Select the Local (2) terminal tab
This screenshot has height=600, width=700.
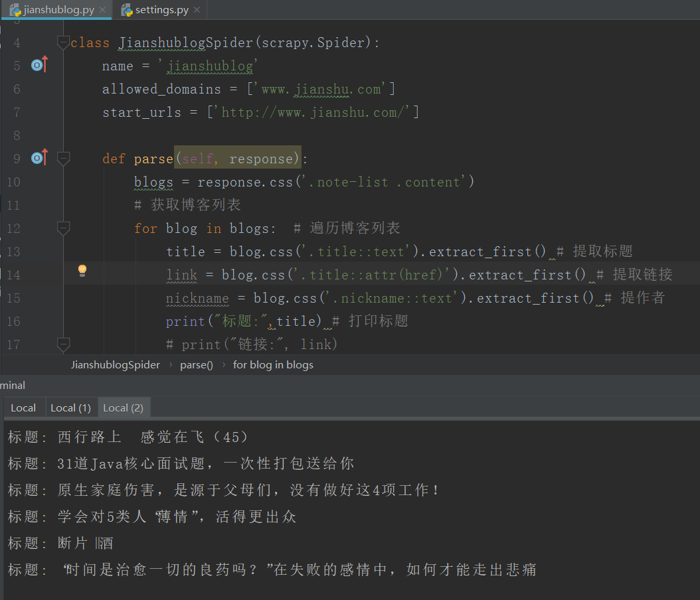click(x=124, y=407)
